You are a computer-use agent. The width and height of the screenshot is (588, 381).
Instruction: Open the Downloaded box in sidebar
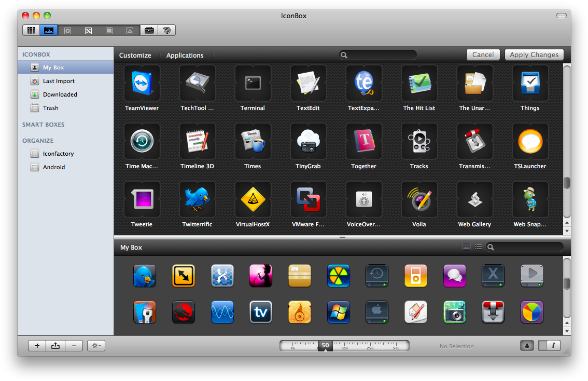point(66,94)
